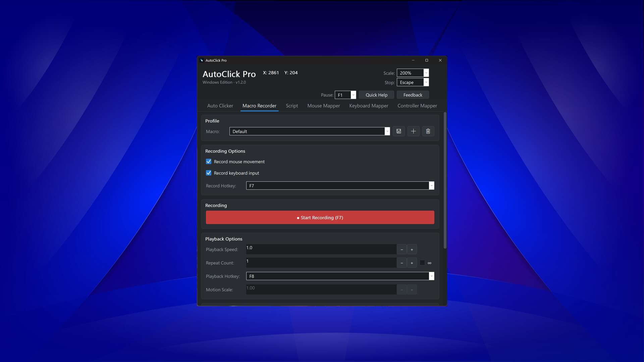Click the 'Y: 204' coordinate readout

coord(291,73)
